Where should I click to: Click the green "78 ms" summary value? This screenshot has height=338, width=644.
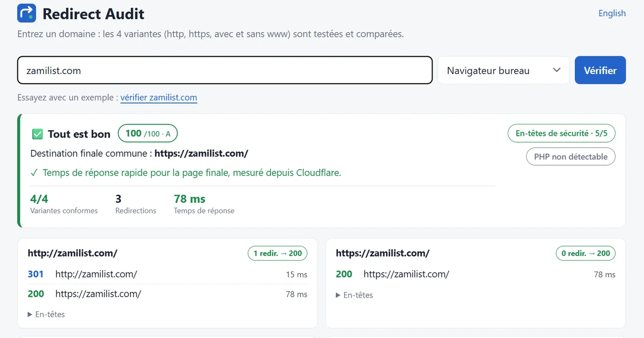point(189,199)
